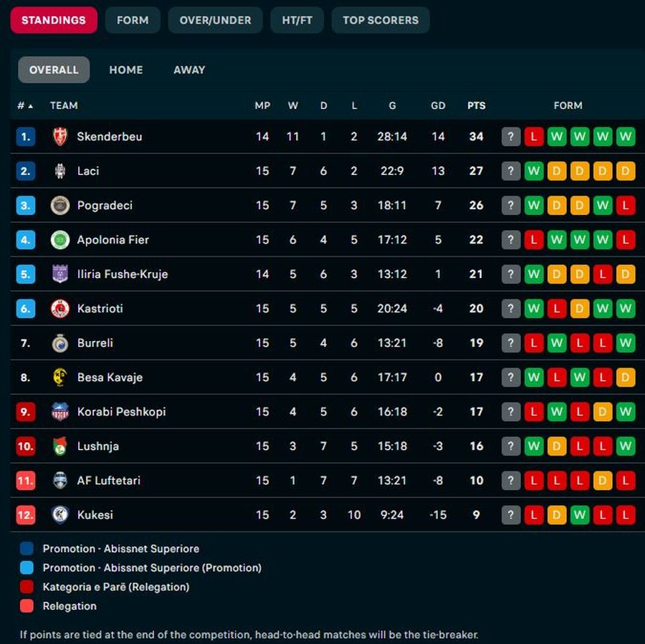The height and width of the screenshot is (644, 645).
Task: Select the Away standings filter
Action: click(189, 69)
